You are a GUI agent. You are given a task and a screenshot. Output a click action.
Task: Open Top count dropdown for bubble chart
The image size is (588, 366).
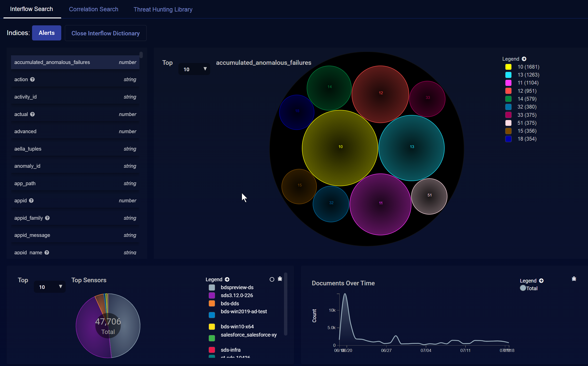pos(194,69)
